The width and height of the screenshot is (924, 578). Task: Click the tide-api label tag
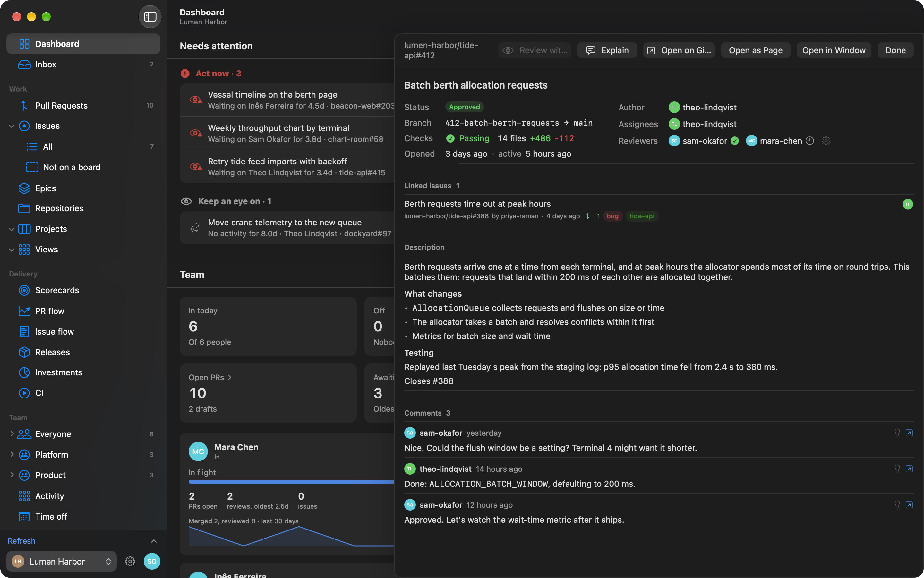[x=641, y=216]
